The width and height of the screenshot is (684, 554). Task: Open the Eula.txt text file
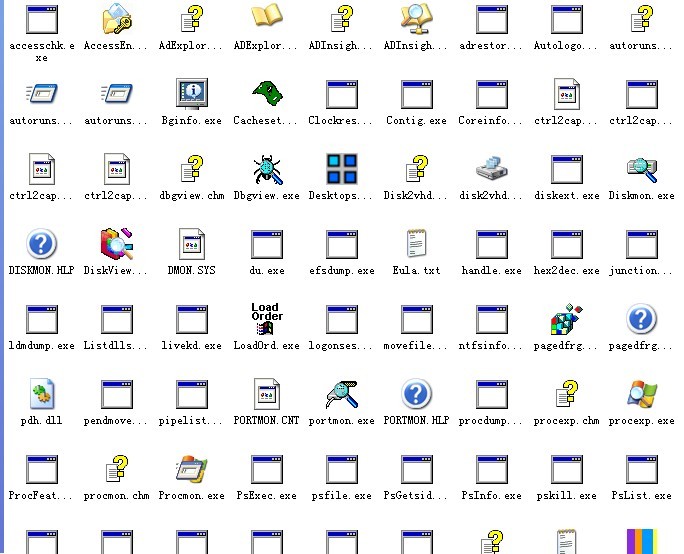point(416,245)
